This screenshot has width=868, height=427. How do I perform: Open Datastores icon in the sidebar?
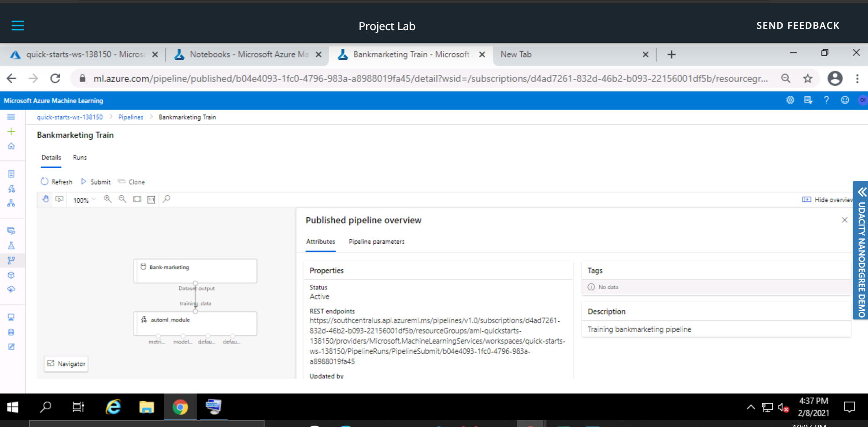tap(11, 332)
